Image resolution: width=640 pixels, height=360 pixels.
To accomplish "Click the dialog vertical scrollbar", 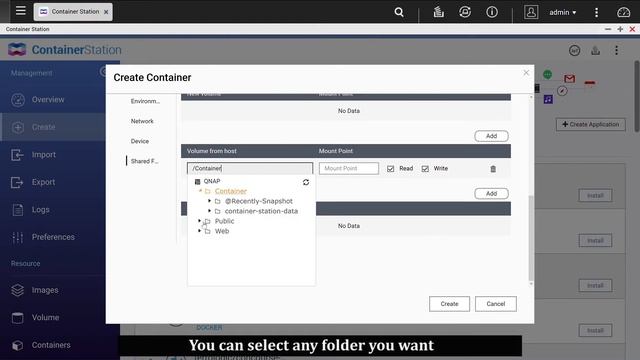I will (x=531, y=239).
